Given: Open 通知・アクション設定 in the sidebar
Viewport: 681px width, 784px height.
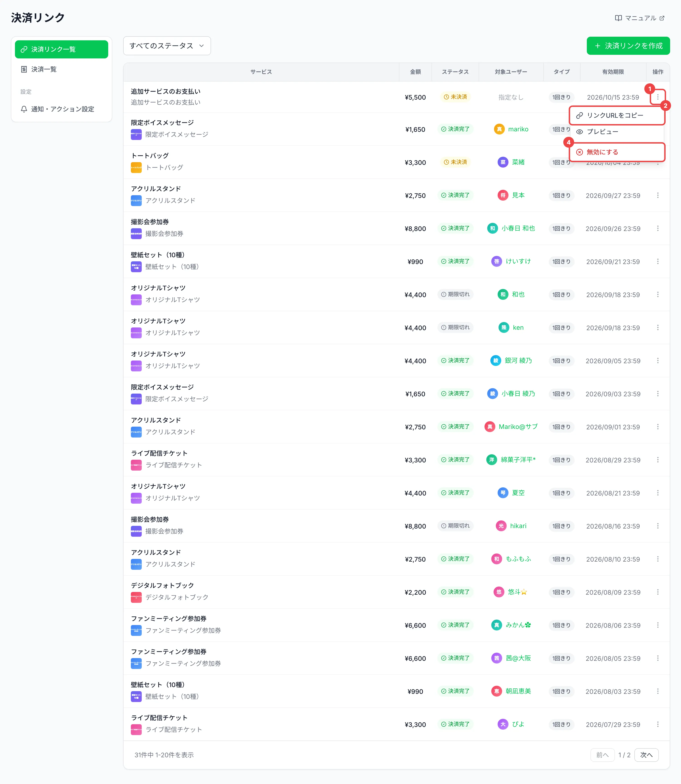Looking at the screenshot, I should pyautogui.click(x=62, y=109).
